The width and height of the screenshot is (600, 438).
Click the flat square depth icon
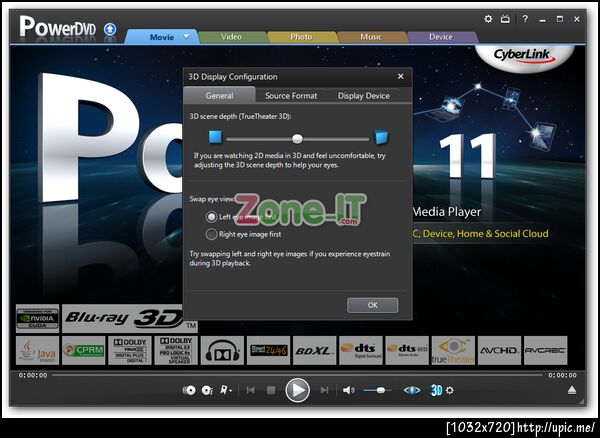pyautogui.click(x=215, y=137)
